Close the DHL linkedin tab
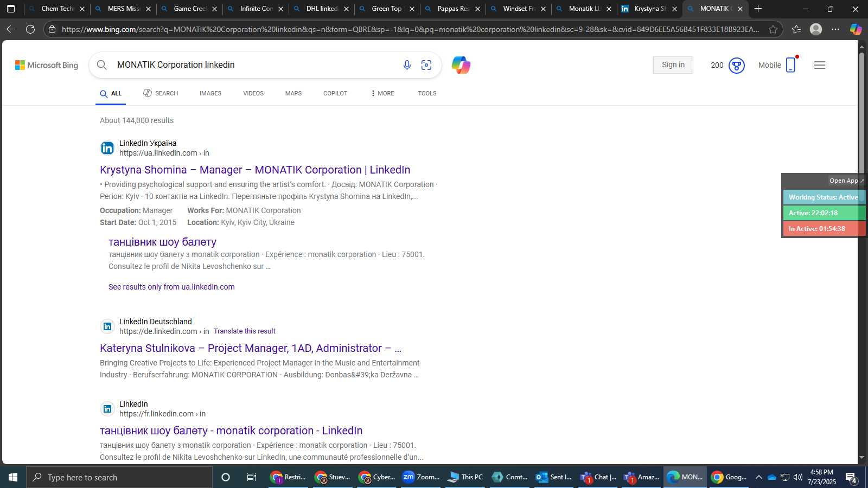The height and width of the screenshot is (488, 868). coord(346,9)
